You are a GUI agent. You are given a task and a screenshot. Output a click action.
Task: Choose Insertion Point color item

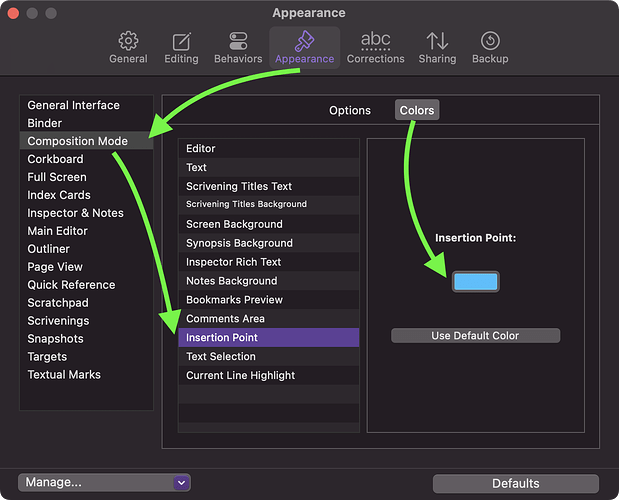point(269,338)
